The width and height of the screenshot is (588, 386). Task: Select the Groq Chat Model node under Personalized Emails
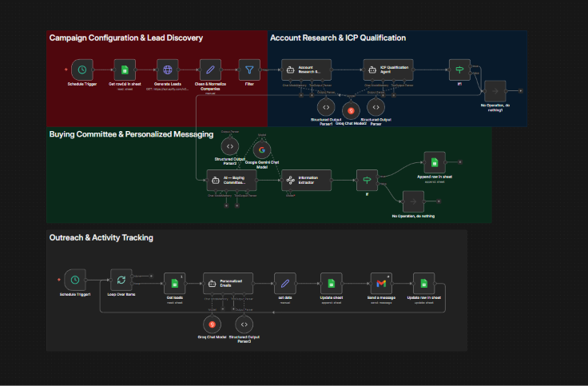[x=213, y=324]
